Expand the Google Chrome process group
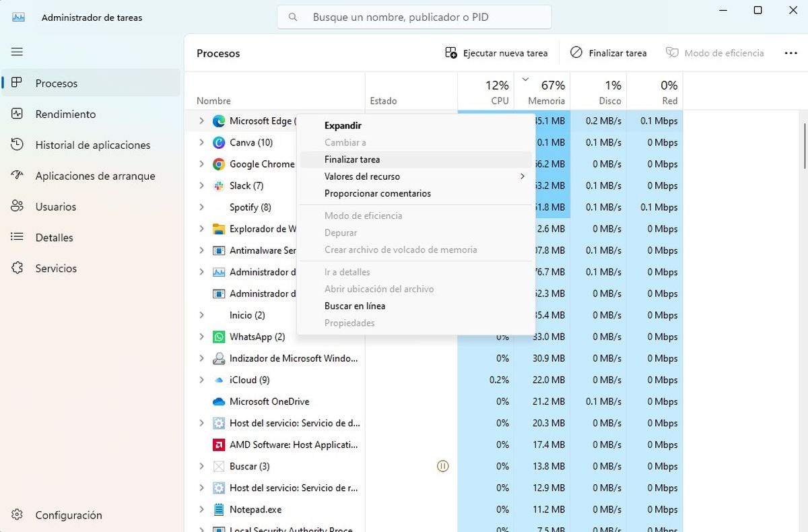This screenshot has height=532, width=808. (x=201, y=164)
